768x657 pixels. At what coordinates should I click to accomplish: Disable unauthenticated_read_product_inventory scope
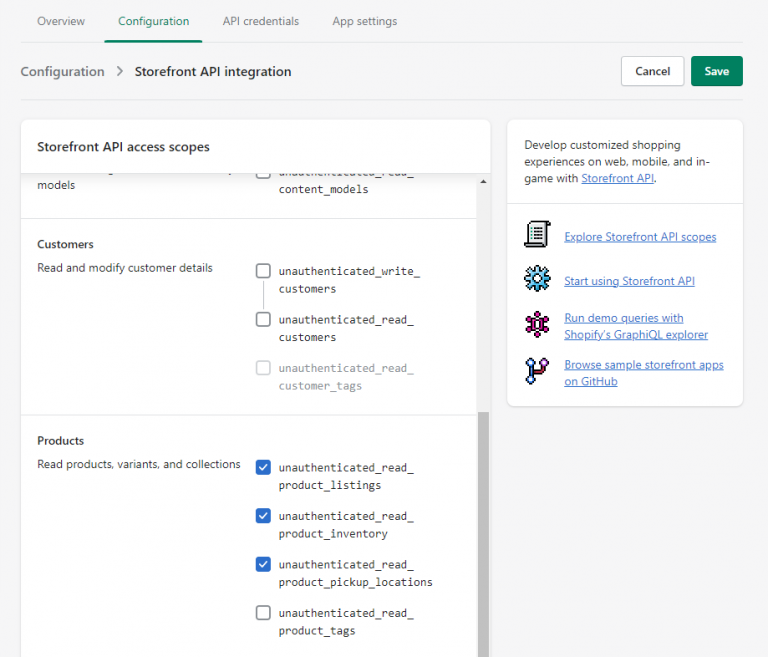point(263,516)
